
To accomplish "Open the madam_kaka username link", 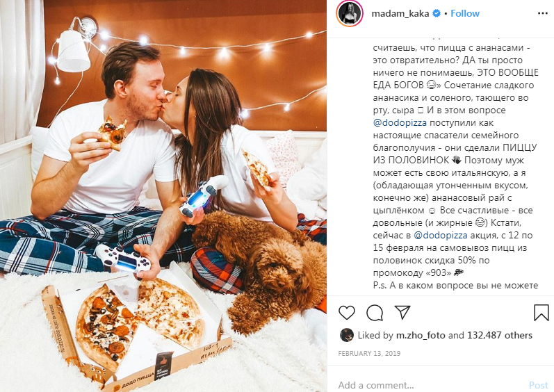I will coord(400,13).
